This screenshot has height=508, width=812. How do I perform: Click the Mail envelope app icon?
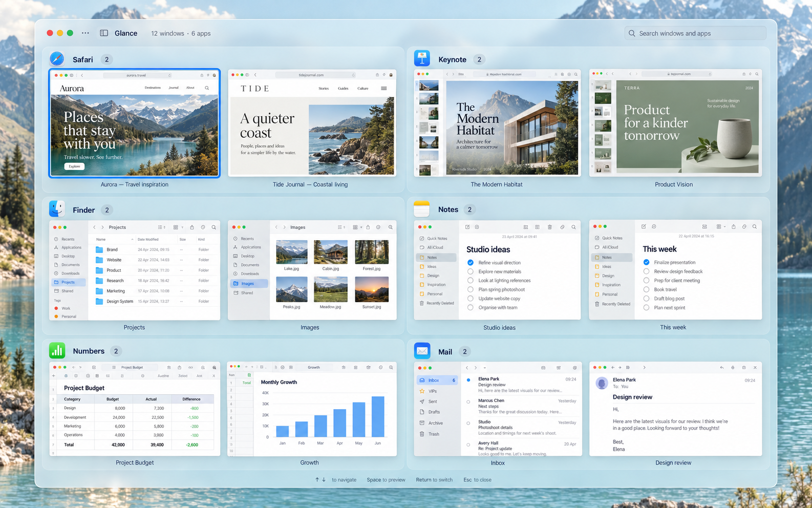coord(422,351)
